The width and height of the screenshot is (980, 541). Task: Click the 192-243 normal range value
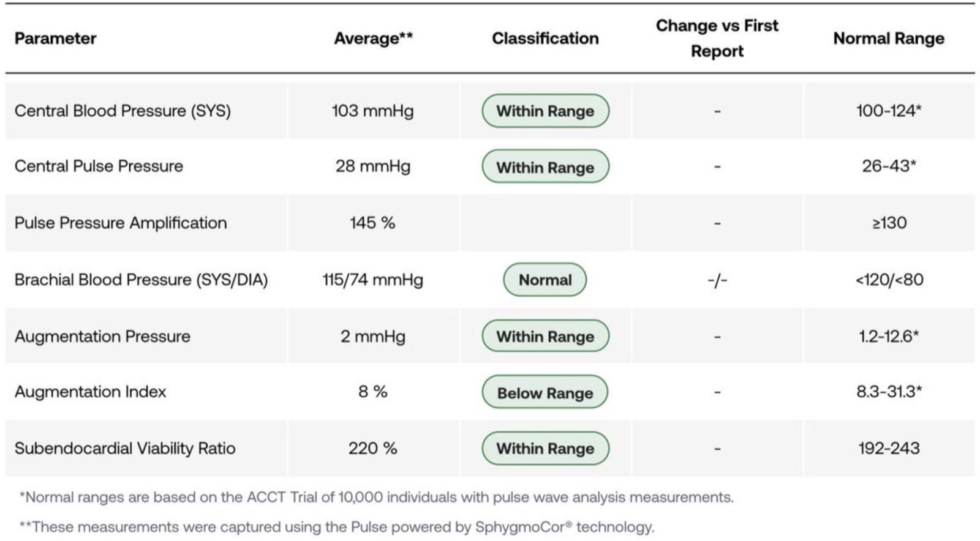coord(889,448)
